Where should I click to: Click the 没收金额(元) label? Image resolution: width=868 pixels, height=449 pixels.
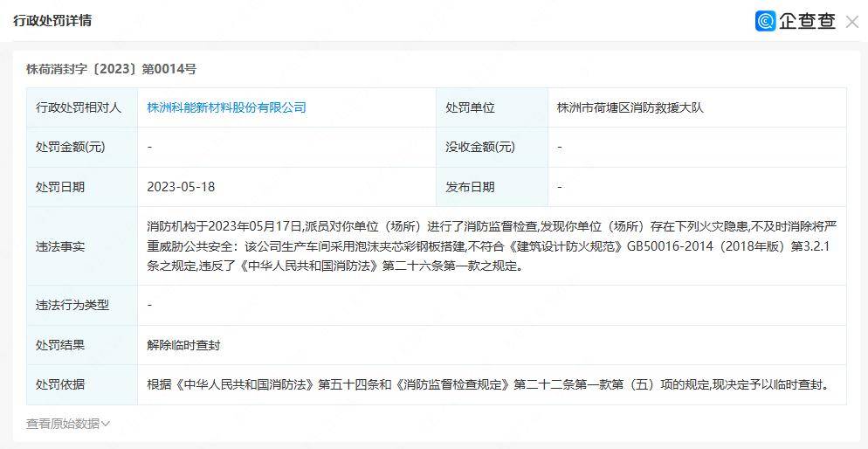pos(480,148)
